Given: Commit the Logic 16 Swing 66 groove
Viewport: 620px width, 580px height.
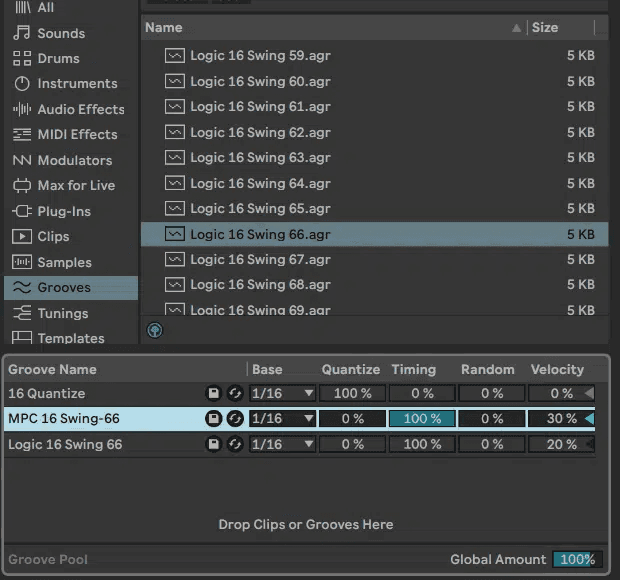Looking at the screenshot, I should pos(235,444).
